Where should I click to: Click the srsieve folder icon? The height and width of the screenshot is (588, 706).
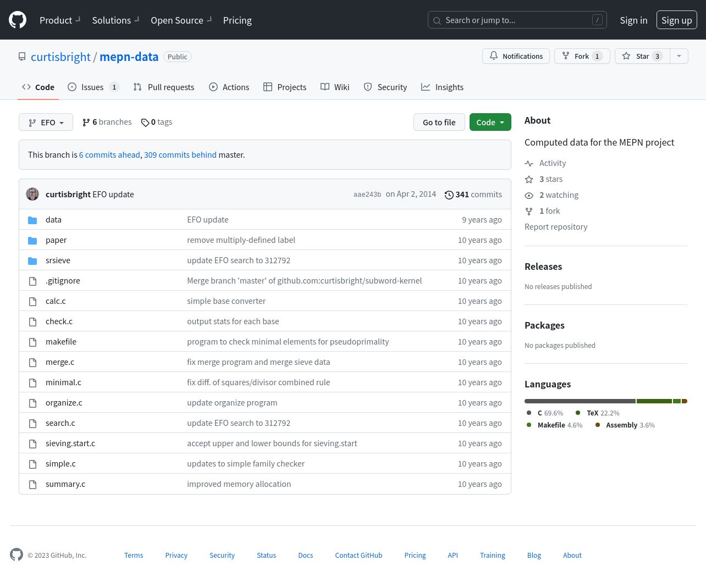(32, 260)
